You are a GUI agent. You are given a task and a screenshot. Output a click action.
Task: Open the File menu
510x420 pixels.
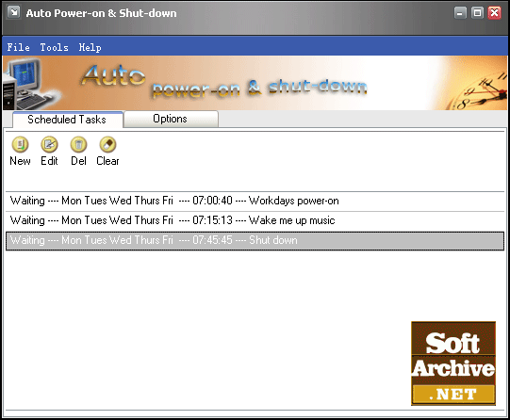pyautogui.click(x=19, y=47)
